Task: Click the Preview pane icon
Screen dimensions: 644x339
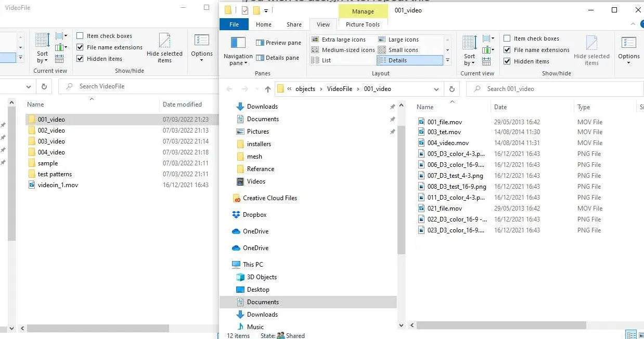Action: (x=260, y=43)
